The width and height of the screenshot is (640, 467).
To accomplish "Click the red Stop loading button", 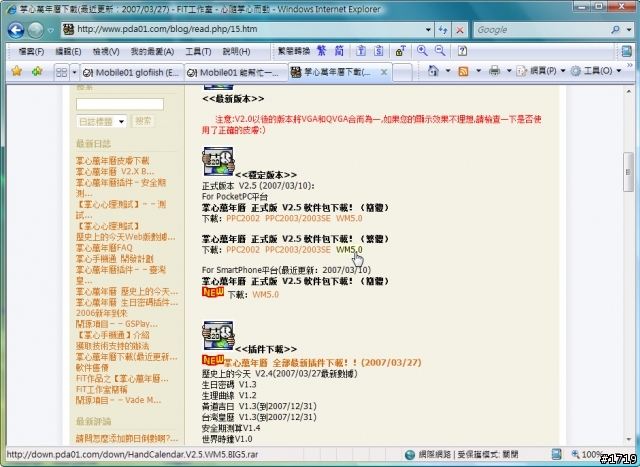I will pos(460,30).
